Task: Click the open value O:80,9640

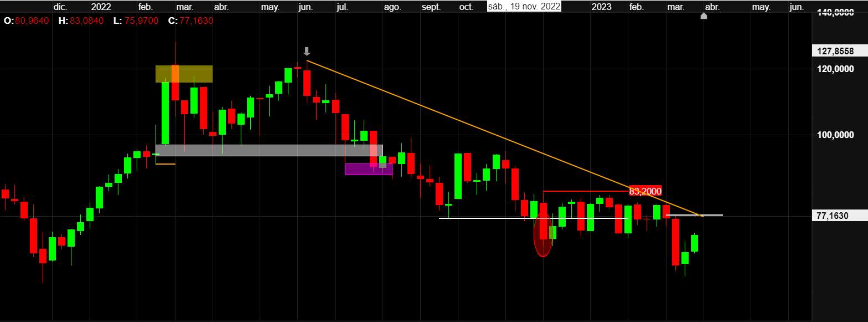Action: [26, 21]
